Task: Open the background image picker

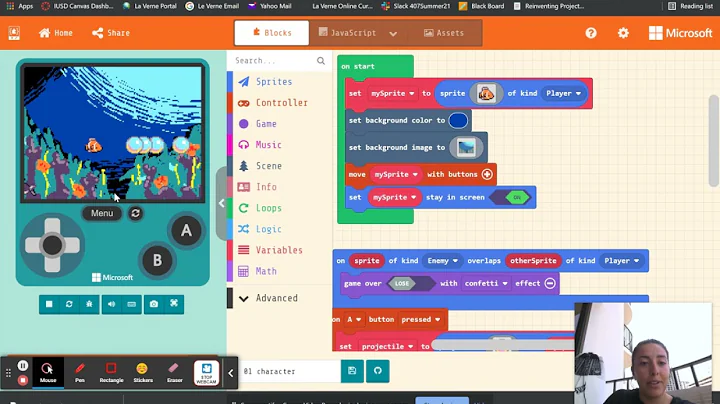Action: click(466, 147)
